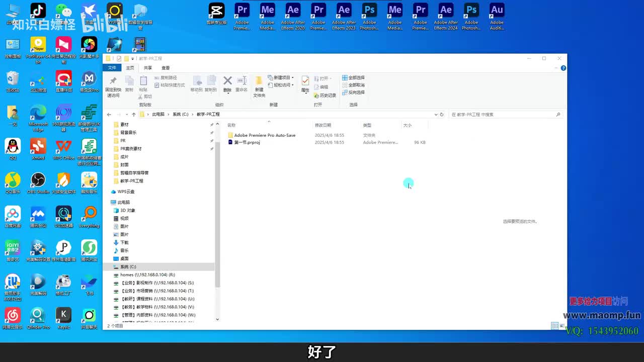
Task: Click 历史记录 in the ribbon
Action: [325, 96]
